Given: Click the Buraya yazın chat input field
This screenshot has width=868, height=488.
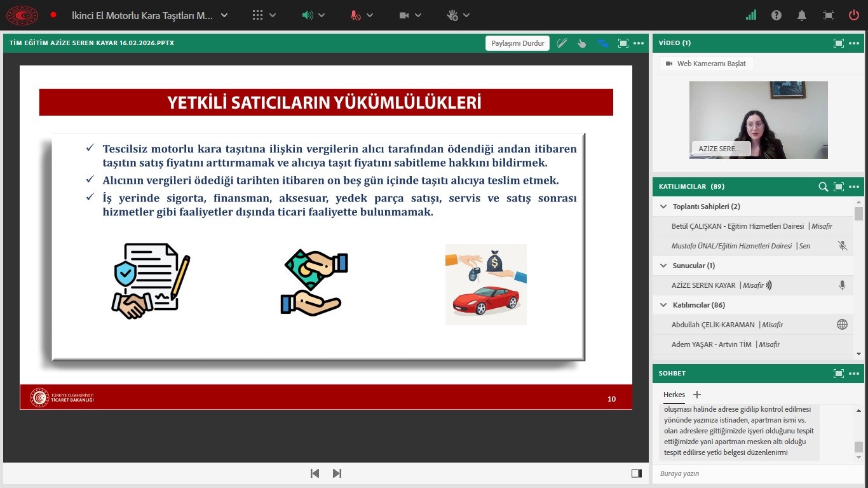Looking at the screenshot, I should (x=750, y=473).
